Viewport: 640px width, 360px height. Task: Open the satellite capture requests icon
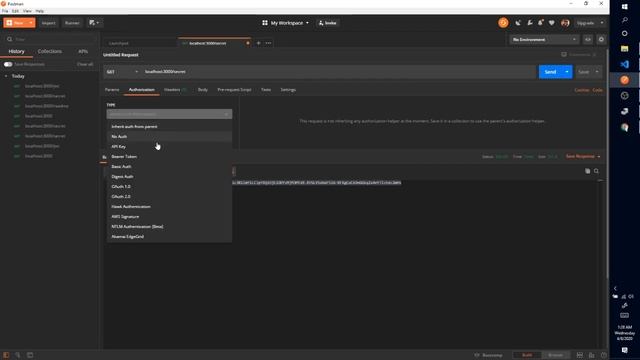(518, 23)
